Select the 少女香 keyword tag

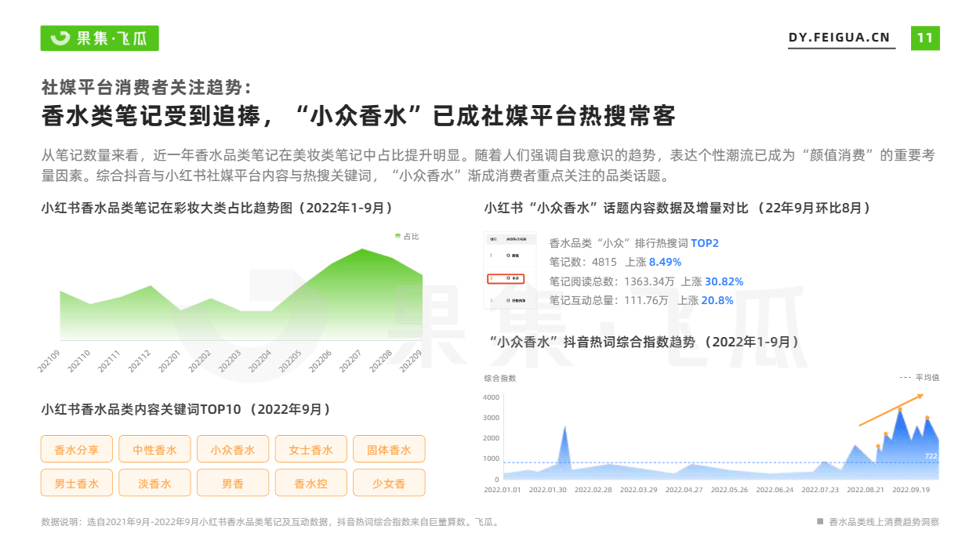(x=389, y=484)
